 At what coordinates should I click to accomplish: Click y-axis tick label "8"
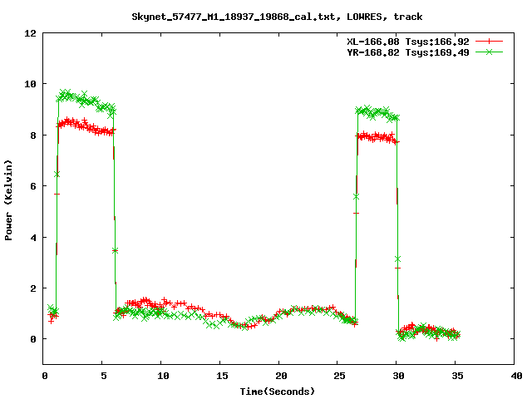point(33,135)
